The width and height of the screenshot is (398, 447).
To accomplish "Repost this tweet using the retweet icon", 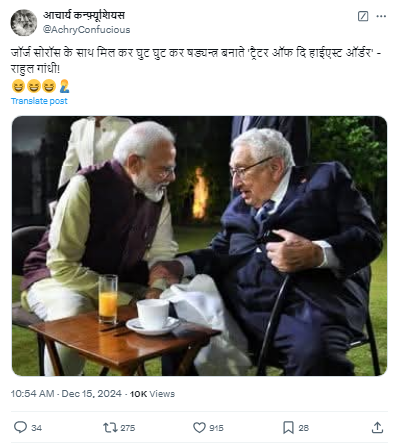I will coord(109,427).
